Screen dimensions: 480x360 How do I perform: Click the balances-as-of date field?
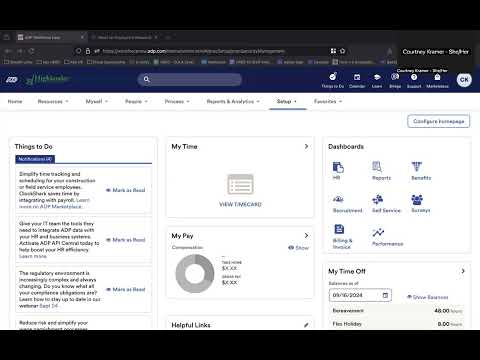click(x=360, y=295)
